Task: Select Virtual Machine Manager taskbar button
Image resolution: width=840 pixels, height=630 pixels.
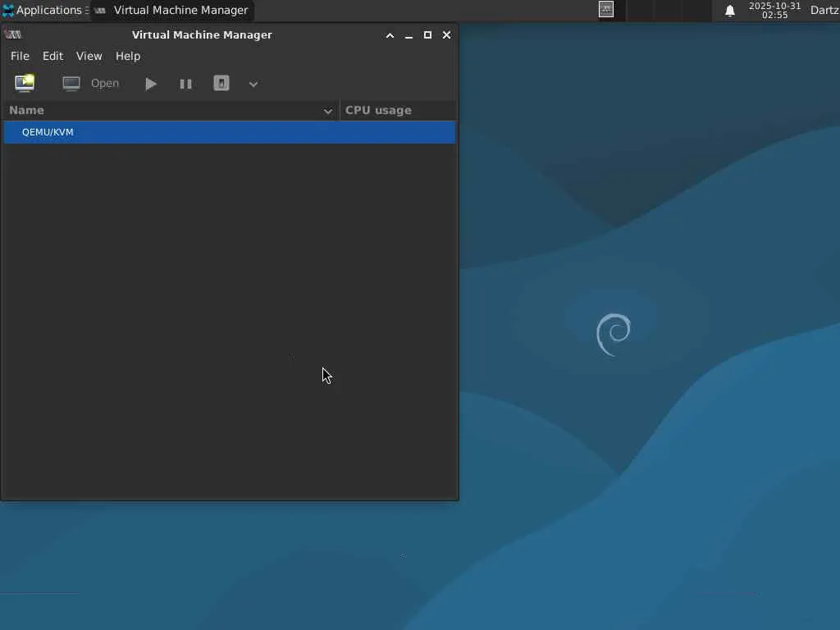Action: click(172, 10)
